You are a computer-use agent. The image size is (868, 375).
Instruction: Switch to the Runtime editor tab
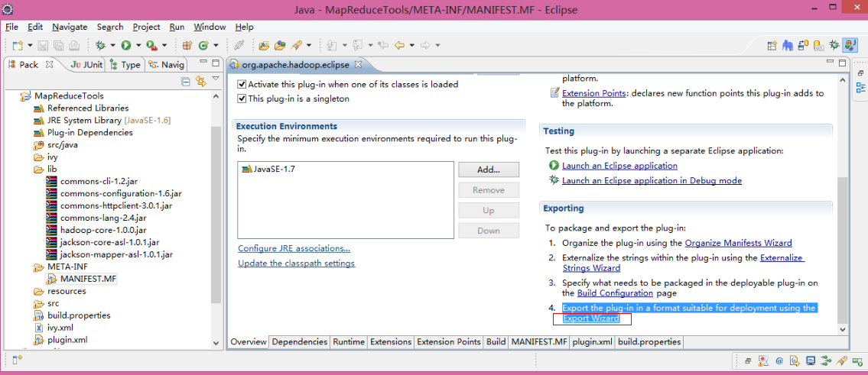coord(349,342)
